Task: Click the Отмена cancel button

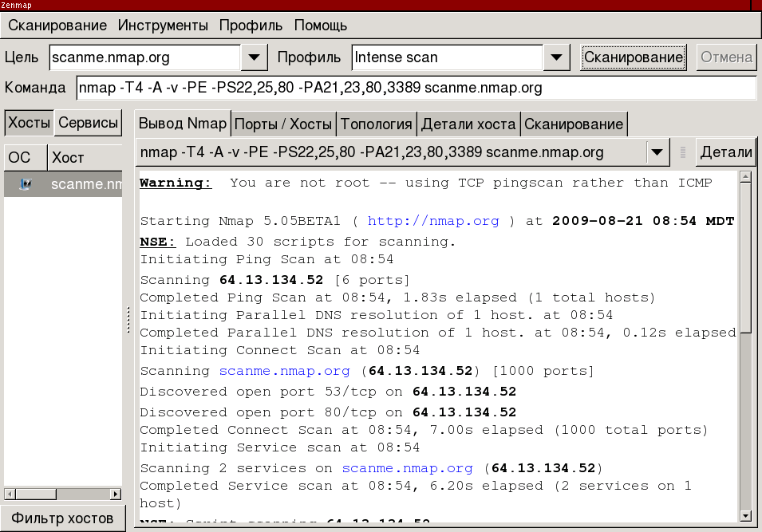Action: (x=727, y=57)
